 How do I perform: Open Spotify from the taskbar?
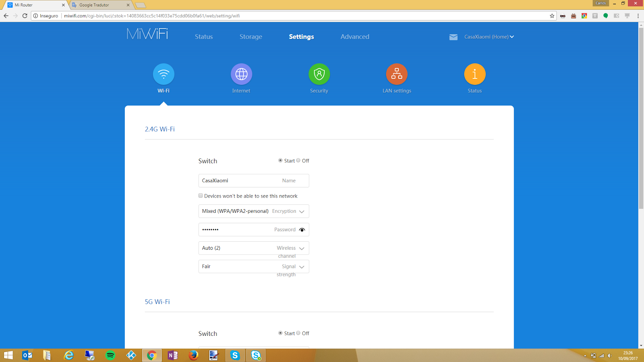click(x=110, y=355)
